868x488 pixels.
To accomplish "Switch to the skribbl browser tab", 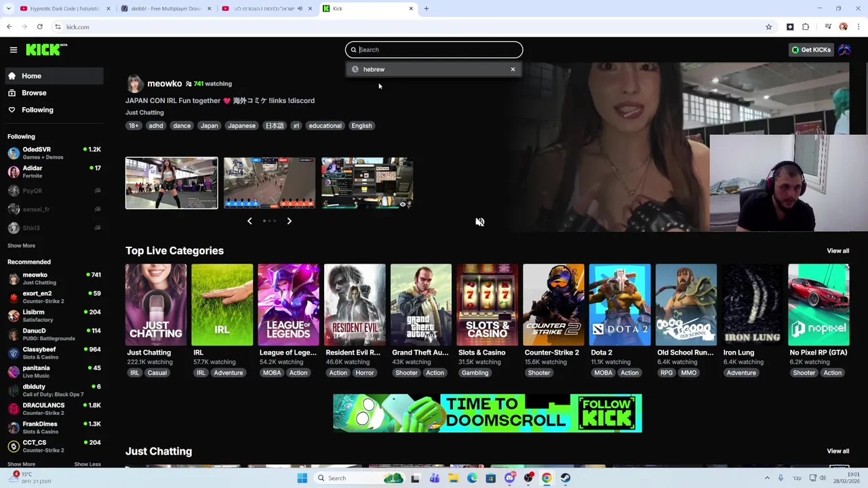I will [165, 9].
